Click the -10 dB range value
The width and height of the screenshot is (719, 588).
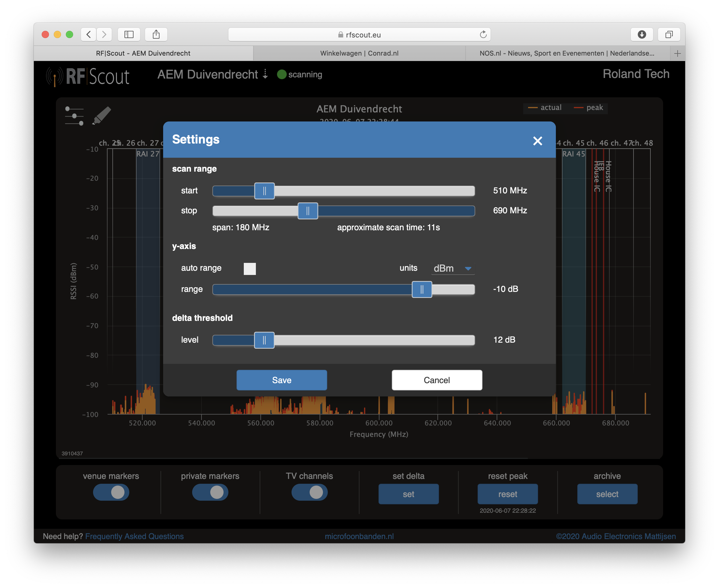[505, 289]
